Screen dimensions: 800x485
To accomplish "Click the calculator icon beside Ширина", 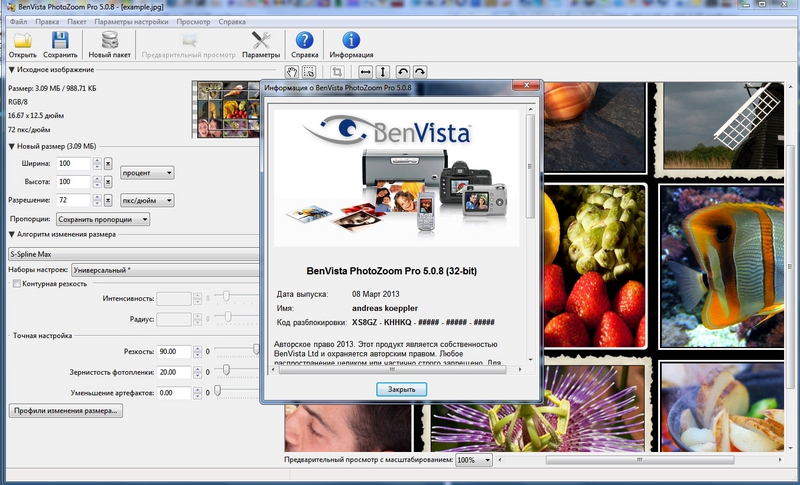I will pyautogui.click(x=108, y=164).
